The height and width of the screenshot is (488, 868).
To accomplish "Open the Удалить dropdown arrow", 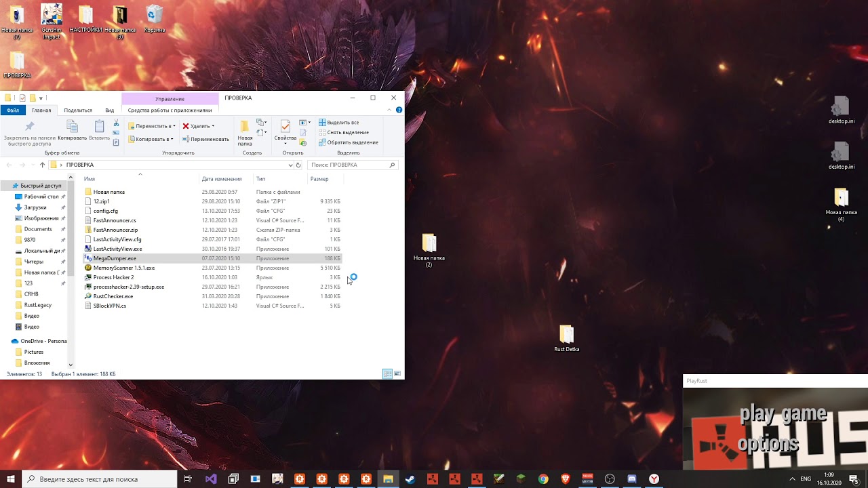I will pyautogui.click(x=213, y=126).
